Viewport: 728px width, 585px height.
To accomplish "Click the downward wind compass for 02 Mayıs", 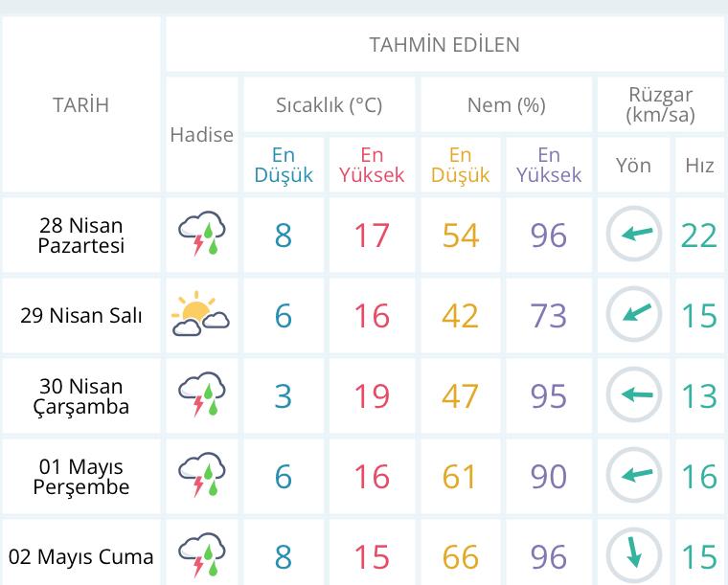I will point(633,554).
